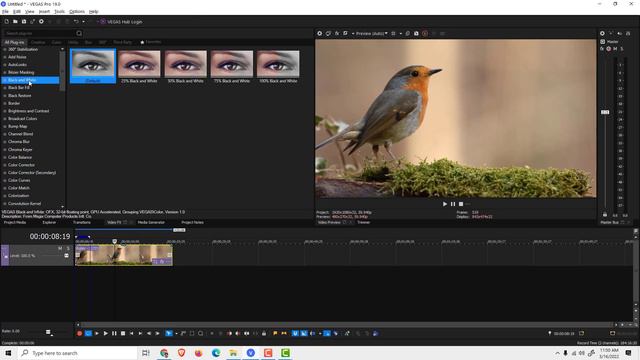Click timeline Play button
Image resolution: width=640 pixels, height=360 pixels.
(x=105, y=333)
